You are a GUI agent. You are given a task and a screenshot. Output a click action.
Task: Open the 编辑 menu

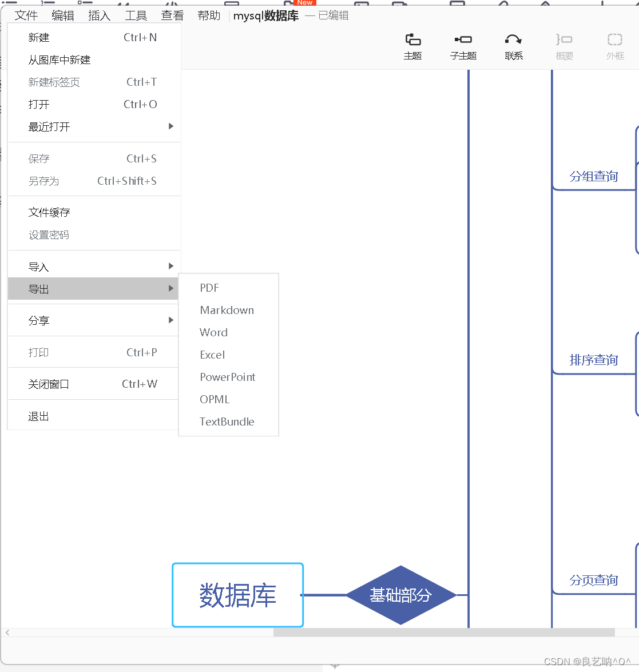pyautogui.click(x=62, y=15)
